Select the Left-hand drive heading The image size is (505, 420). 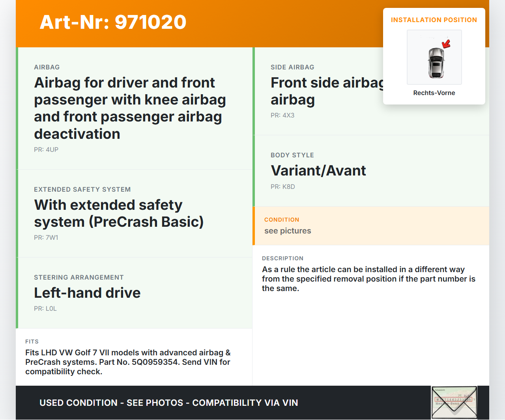[x=87, y=293]
